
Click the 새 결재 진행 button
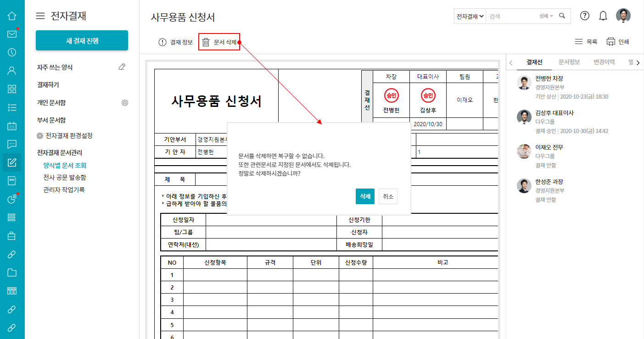(82, 40)
